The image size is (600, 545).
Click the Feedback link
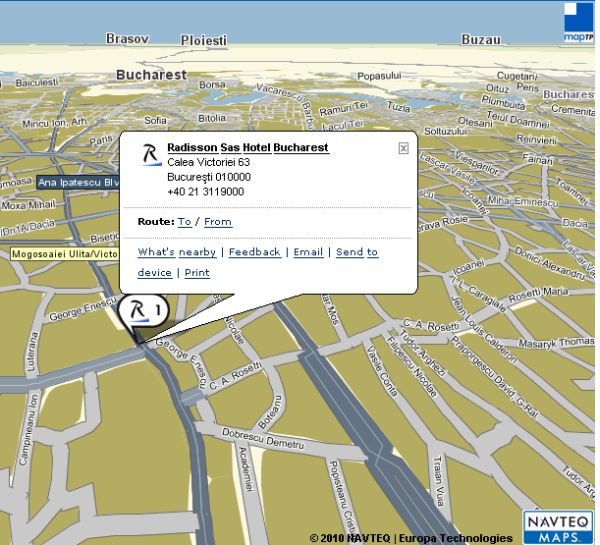coord(254,252)
